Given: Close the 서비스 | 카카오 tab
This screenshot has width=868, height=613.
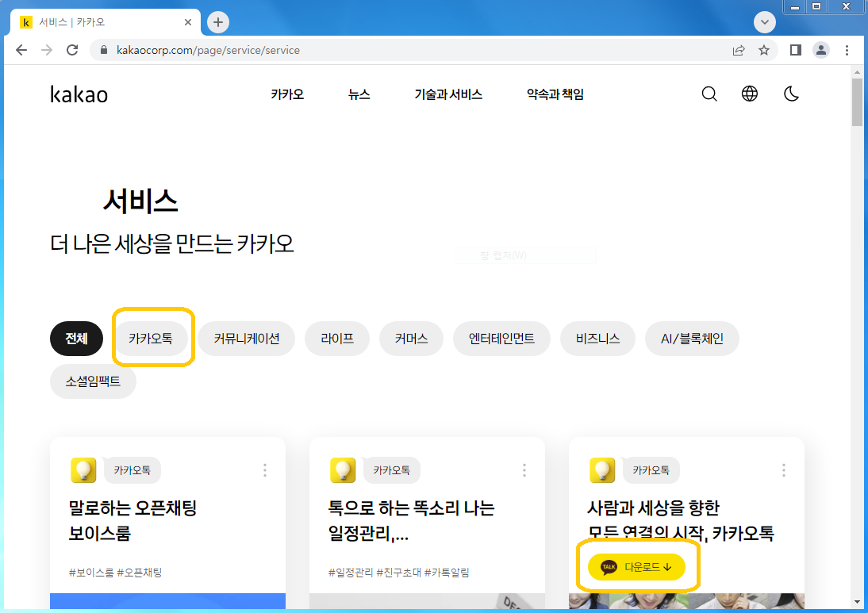Looking at the screenshot, I should pyautogui.click(x=188, y=22).
